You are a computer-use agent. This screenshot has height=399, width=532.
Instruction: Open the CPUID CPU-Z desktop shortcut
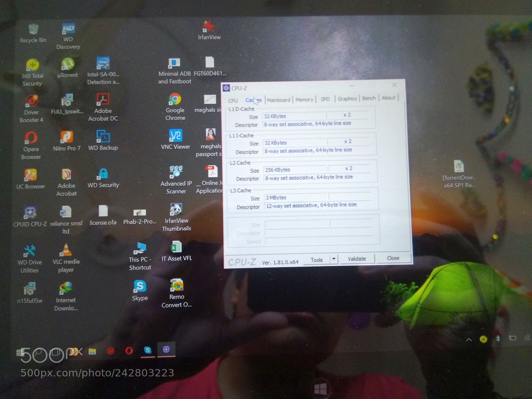[30, 216]
